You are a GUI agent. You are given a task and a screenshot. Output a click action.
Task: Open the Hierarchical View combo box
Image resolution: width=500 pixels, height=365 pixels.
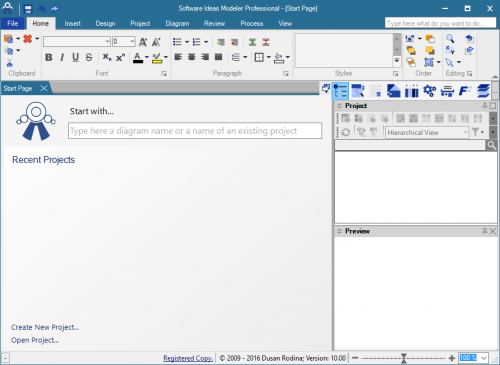tap(427, 133)
